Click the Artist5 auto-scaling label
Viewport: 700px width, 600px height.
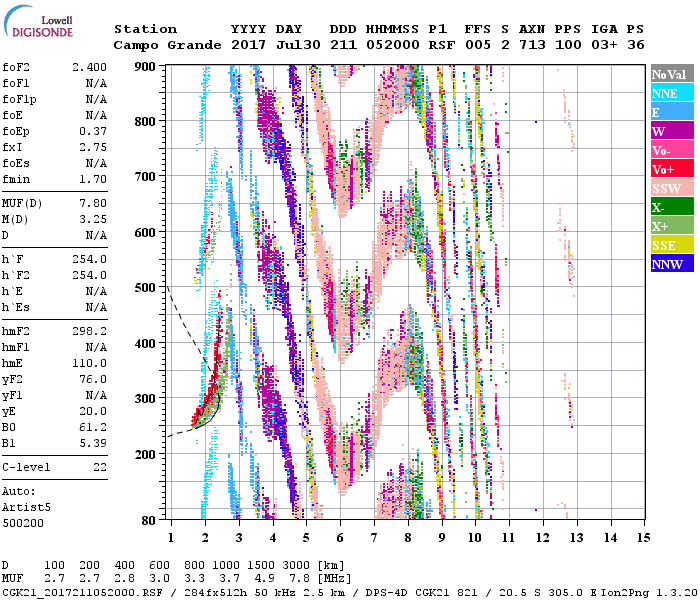[x=26, y=507]
